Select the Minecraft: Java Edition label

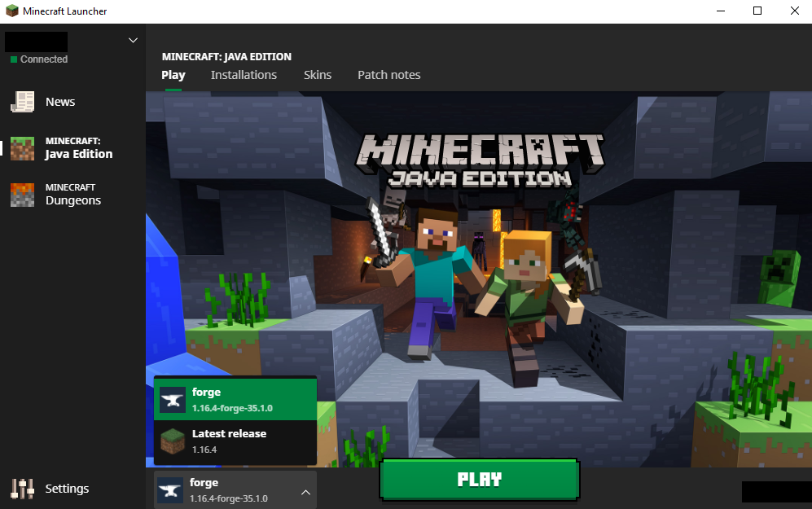click(x=79, y=148)
